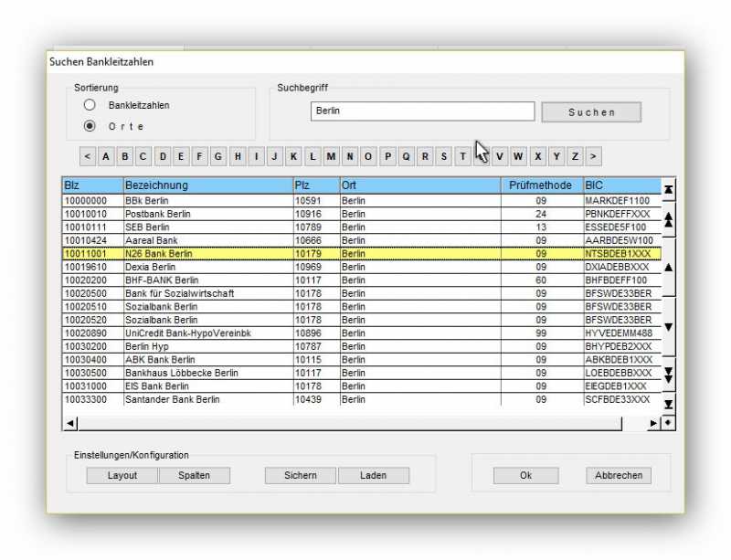Jump to last record with bottom arrow icon
This screenshot has height=560, width=731.
point(668,404)
